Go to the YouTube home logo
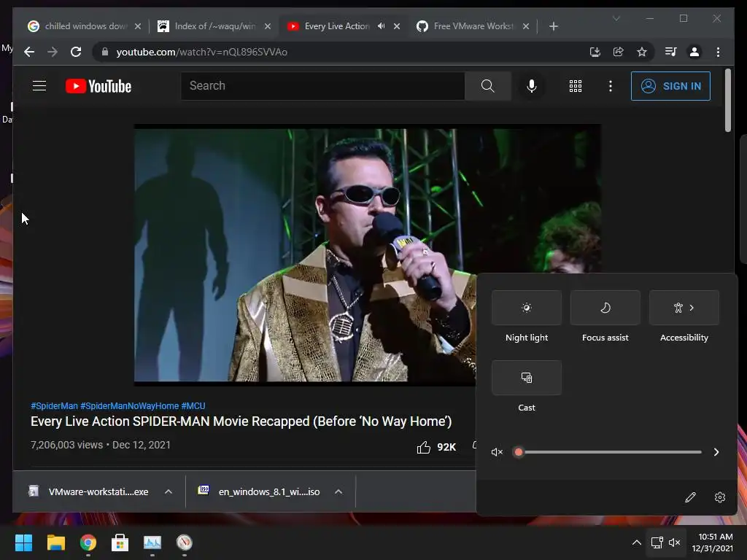This screenshot has width=747, height=560. (x=98, y=86)
